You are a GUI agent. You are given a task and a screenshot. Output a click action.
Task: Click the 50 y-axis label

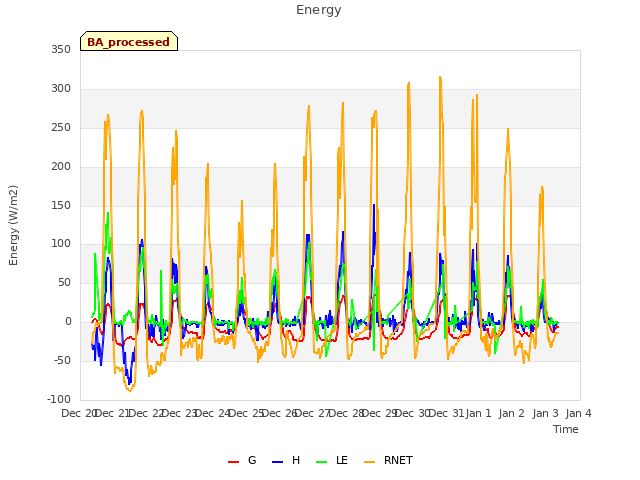(x=64, y=282)
